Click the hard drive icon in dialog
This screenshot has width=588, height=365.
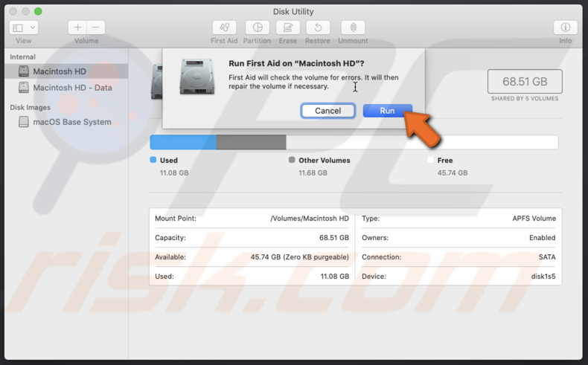pos(197,77)
